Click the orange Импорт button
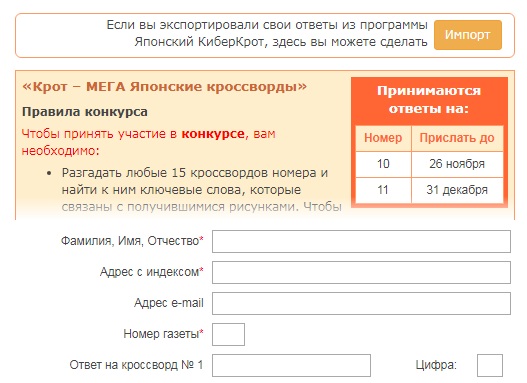The image size is (527, 383). [468, 35]
